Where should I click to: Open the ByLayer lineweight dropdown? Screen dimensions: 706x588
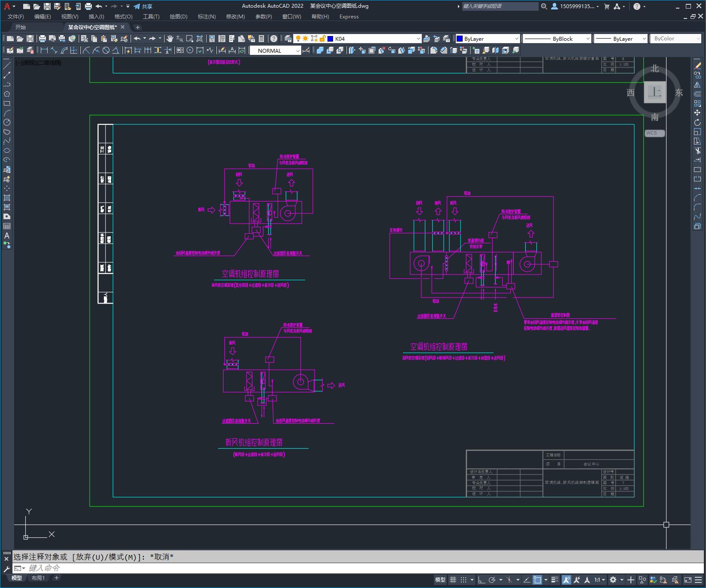[x=644, y=39]
